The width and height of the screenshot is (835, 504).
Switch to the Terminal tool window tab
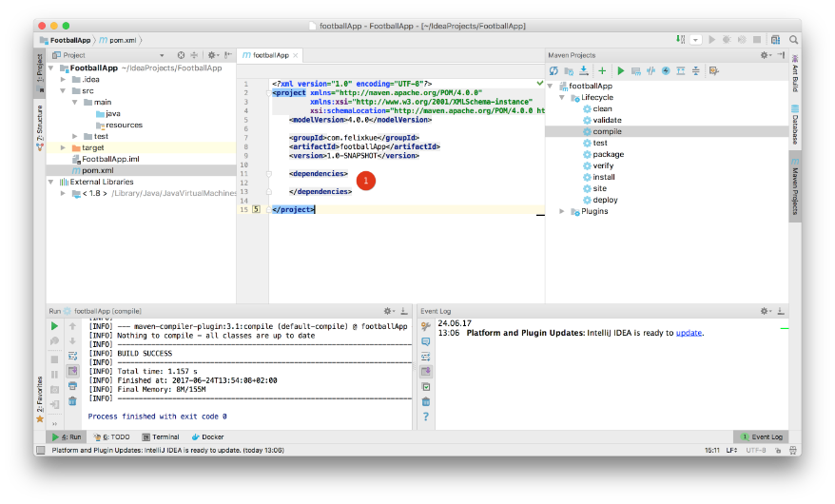pyautogui.click(x=160, y=436)
